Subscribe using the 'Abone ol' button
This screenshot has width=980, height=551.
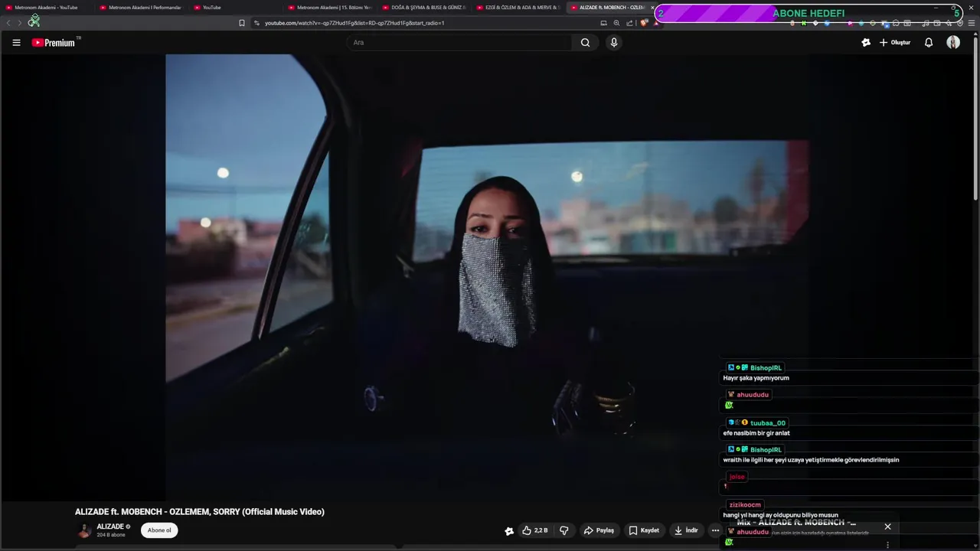159,530
